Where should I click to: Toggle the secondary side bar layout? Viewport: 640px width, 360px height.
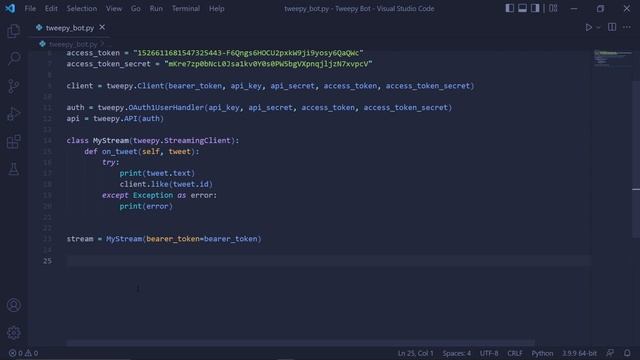click(x=535, y=8)
